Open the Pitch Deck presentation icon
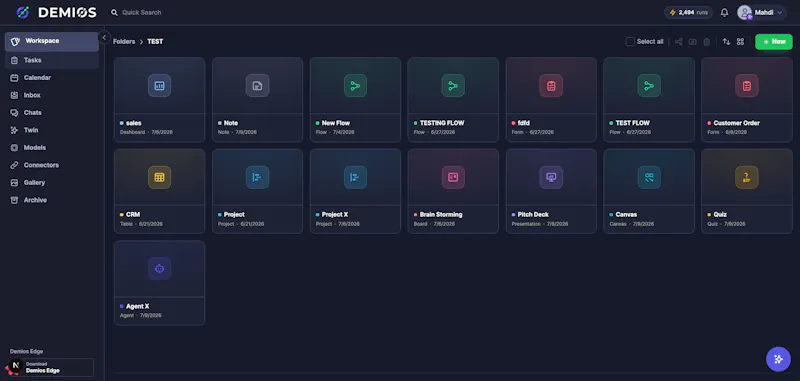The width and height of the screenshot is (800, 381). [551, 177]
